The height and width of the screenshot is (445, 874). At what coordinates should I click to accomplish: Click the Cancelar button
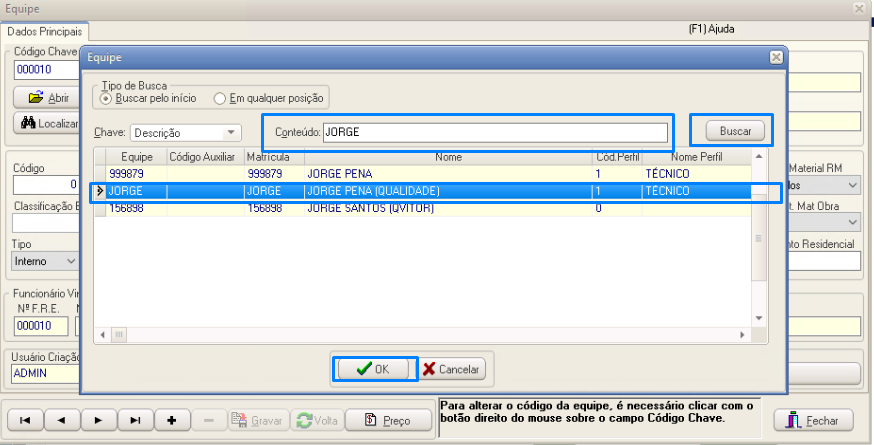[450, 369]
